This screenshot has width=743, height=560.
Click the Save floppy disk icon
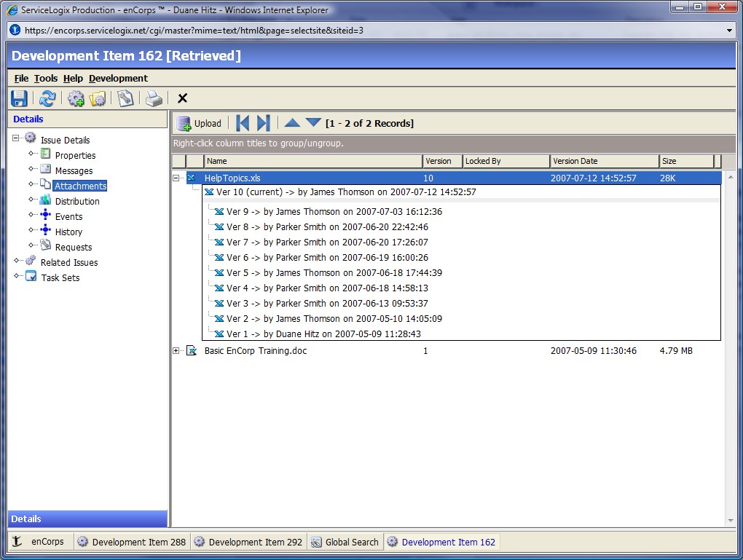coord(19,98)
